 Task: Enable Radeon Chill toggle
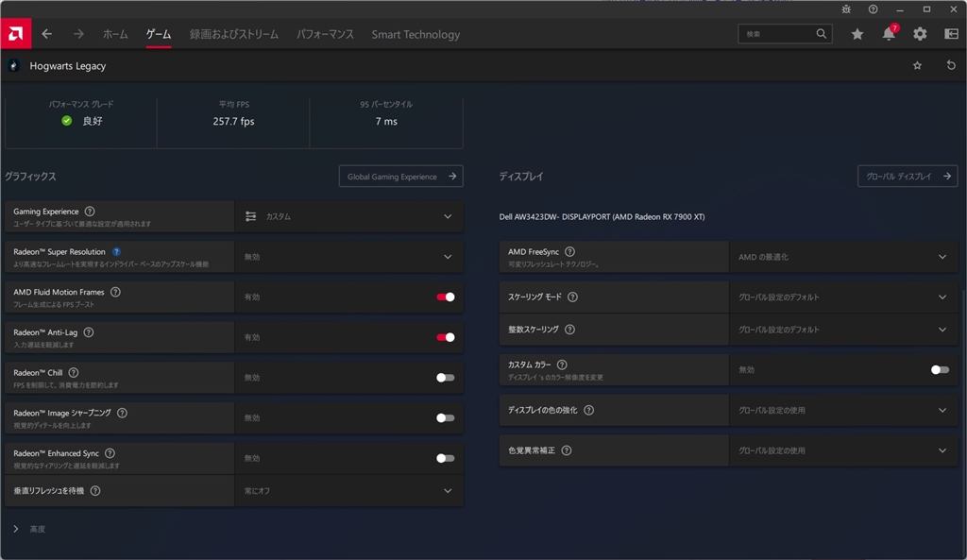click(446, 378)
